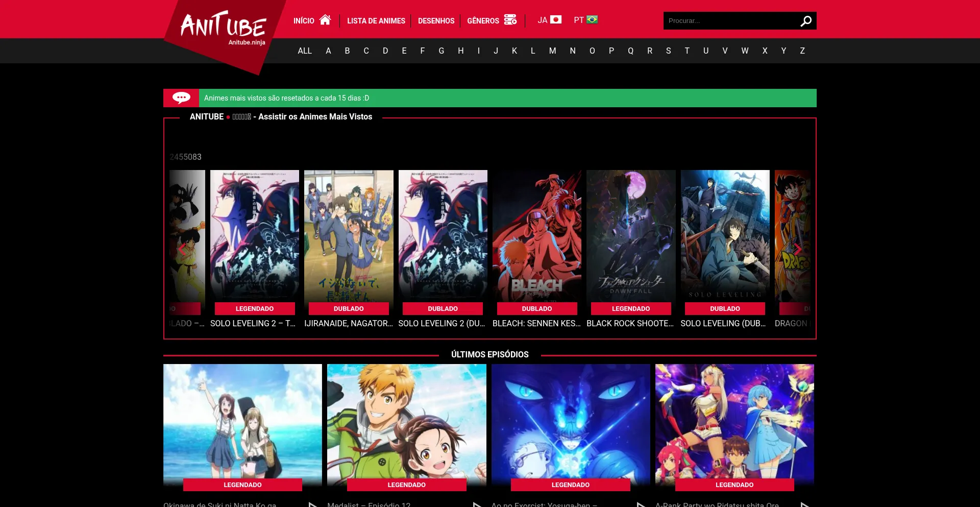Play the Okinawa de Suki ni Natta episode arrow
The image size is (980, 507).
tap(312, 504)
